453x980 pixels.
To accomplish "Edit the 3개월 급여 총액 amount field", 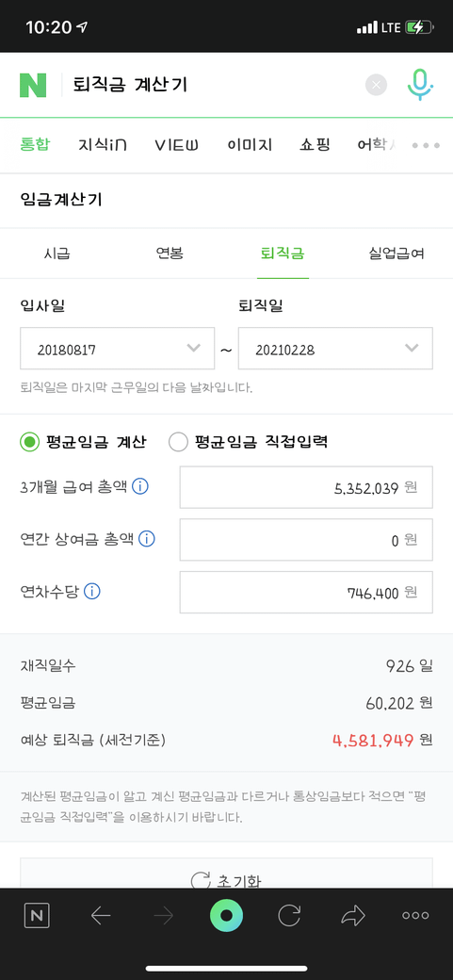I will tap(306, 487).
